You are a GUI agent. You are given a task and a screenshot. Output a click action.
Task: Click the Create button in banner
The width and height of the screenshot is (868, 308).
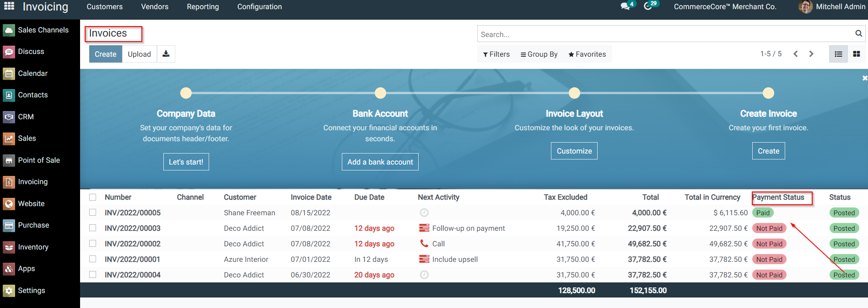[x=769, y=151]
